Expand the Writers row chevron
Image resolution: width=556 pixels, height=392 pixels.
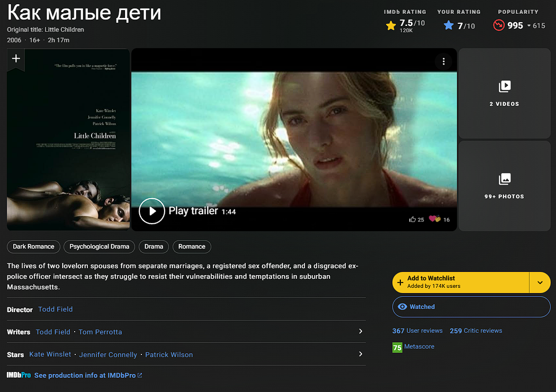(360, 331)
